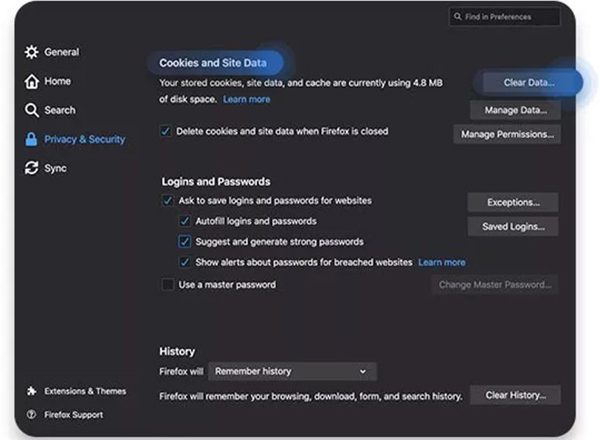Open Saved Logins
The width and height of the screenshot is (600, 440).
tap(513, 227)
